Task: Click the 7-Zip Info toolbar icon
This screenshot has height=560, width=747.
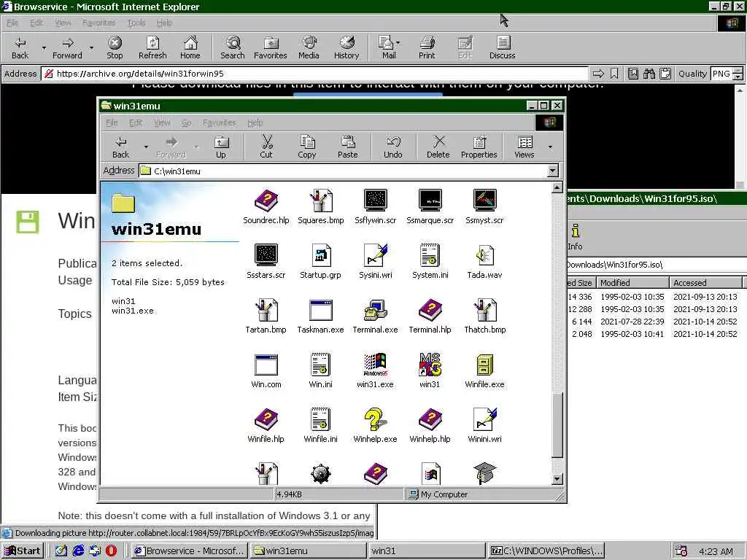Action: pos(575,237)
